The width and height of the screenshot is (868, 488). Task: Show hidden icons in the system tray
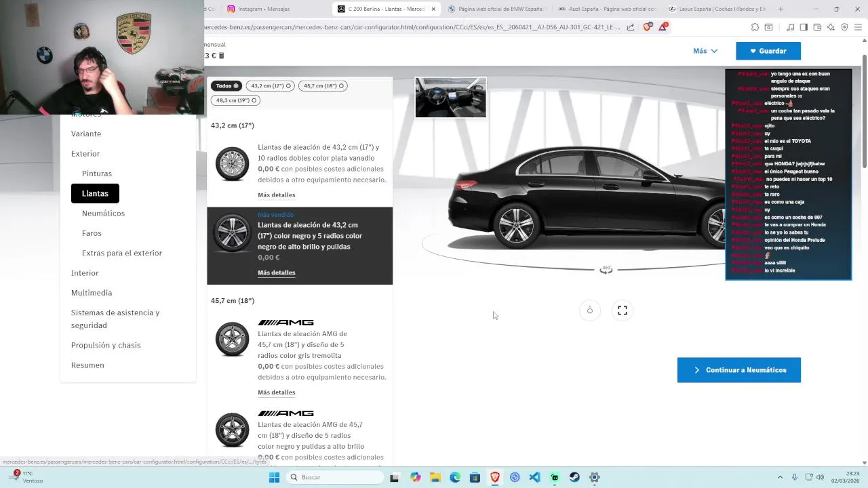click(780, 477)
